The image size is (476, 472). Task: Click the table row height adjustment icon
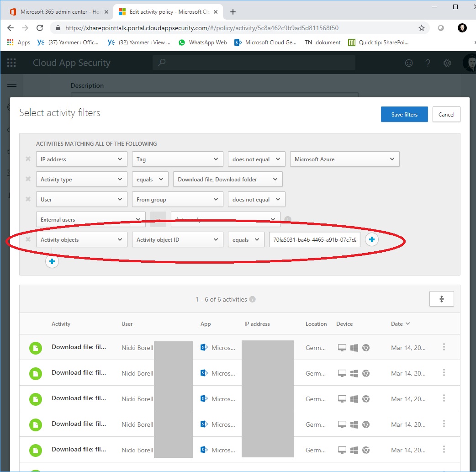coord(441,299)
